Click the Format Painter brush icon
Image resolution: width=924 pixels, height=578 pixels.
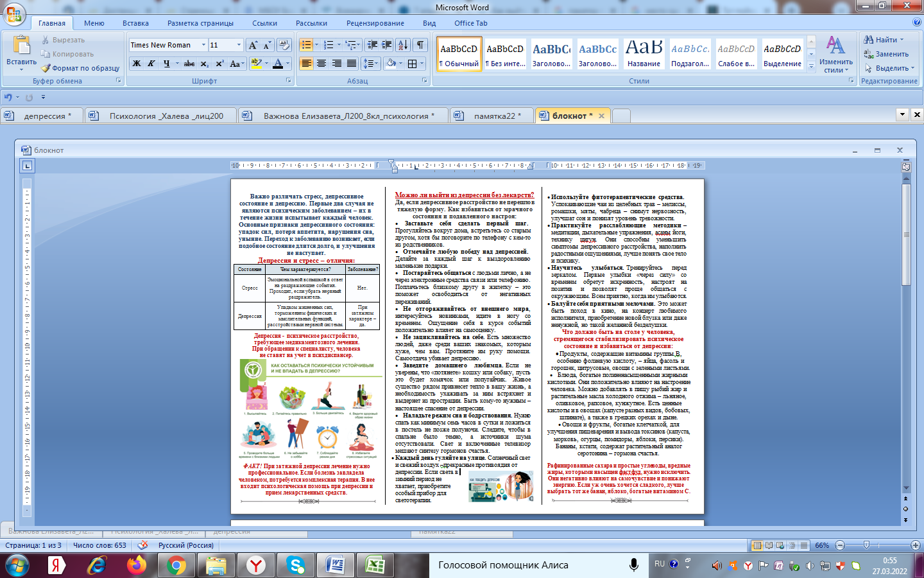(x=46, y=68)
